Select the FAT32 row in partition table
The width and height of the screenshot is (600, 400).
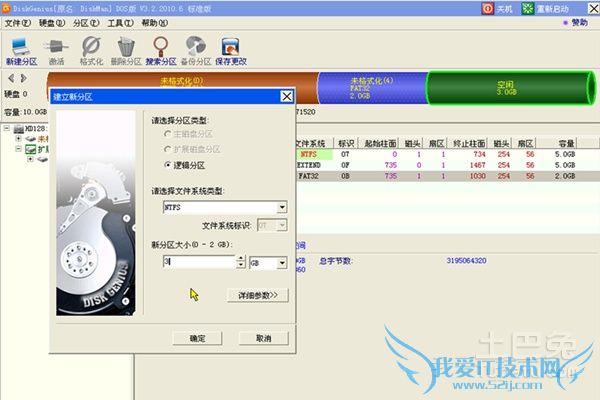[447, 176]
